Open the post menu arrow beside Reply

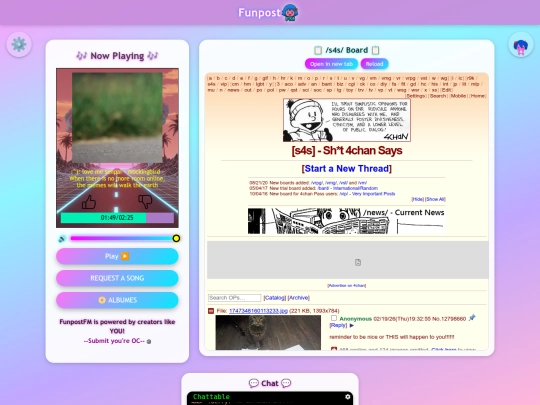tap(352, 325)
